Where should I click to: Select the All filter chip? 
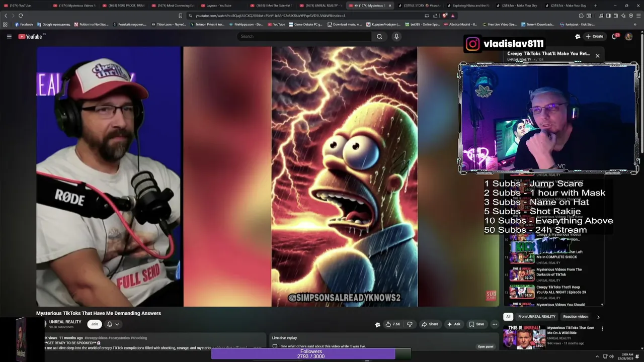click(508, 317)
